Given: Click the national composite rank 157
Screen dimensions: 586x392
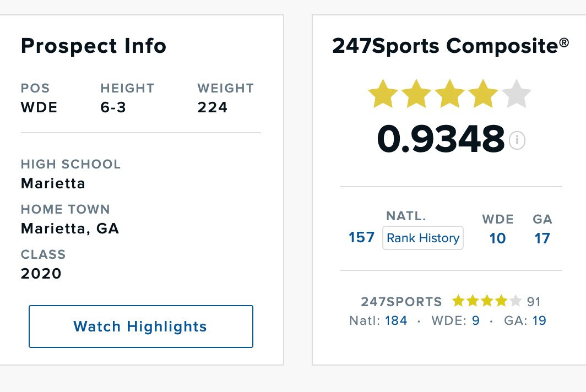Looking at the screenshot, I should (x=361, y=238).
